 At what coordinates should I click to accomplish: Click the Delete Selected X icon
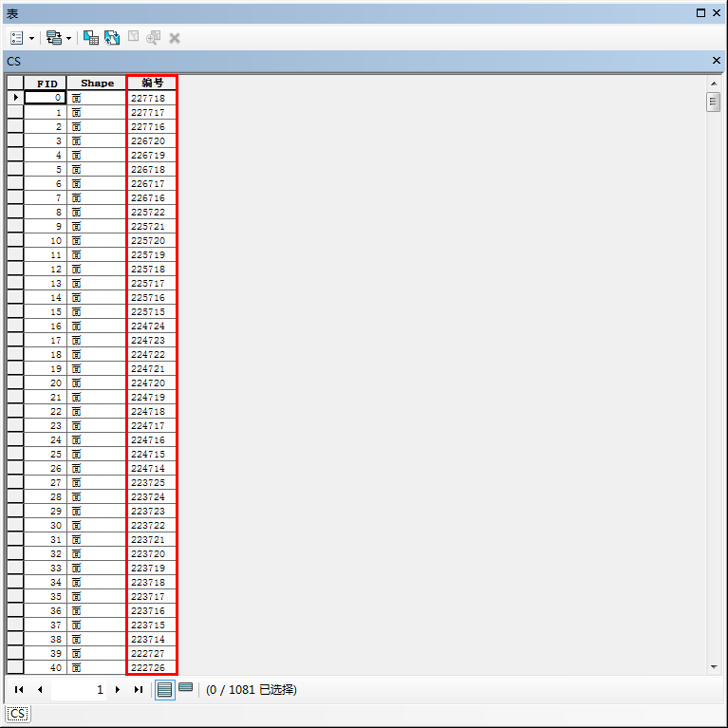pyautogui.click(x=175, y=38)
